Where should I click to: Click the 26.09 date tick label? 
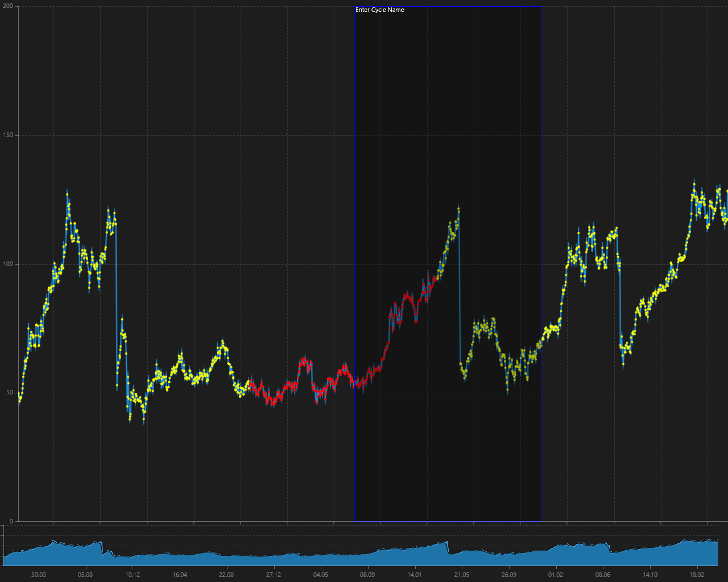point(509,575)
